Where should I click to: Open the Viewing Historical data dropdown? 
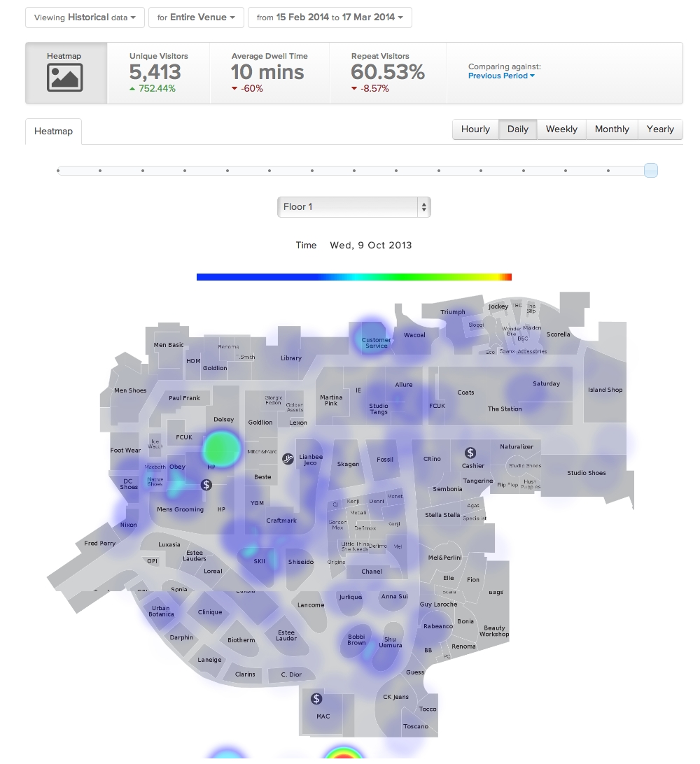(85, 17)
